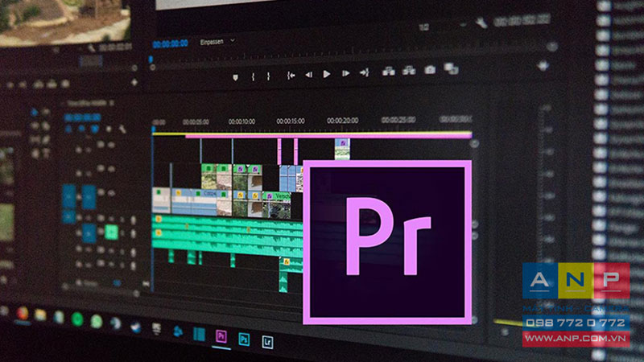Open the Comparison View button
Screen dimensions: 644x362
coord(451,68)
